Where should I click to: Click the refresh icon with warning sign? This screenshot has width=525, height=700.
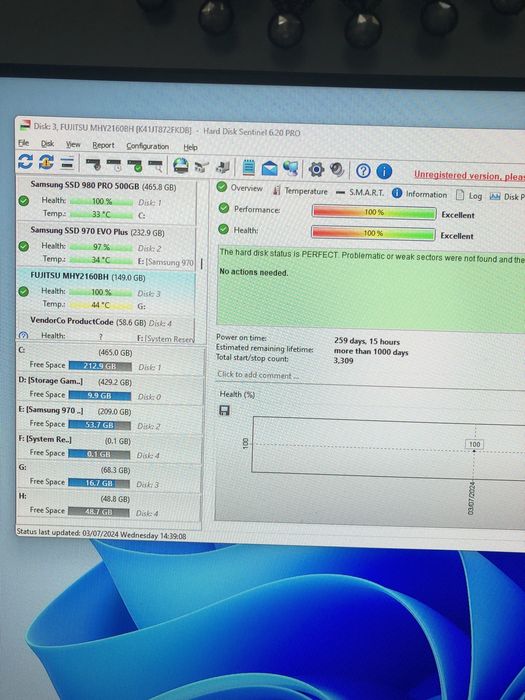point(46,162)
